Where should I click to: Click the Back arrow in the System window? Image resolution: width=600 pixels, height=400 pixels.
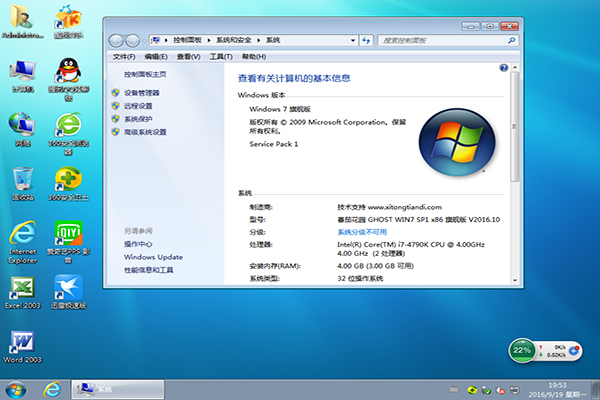(116, 41)
